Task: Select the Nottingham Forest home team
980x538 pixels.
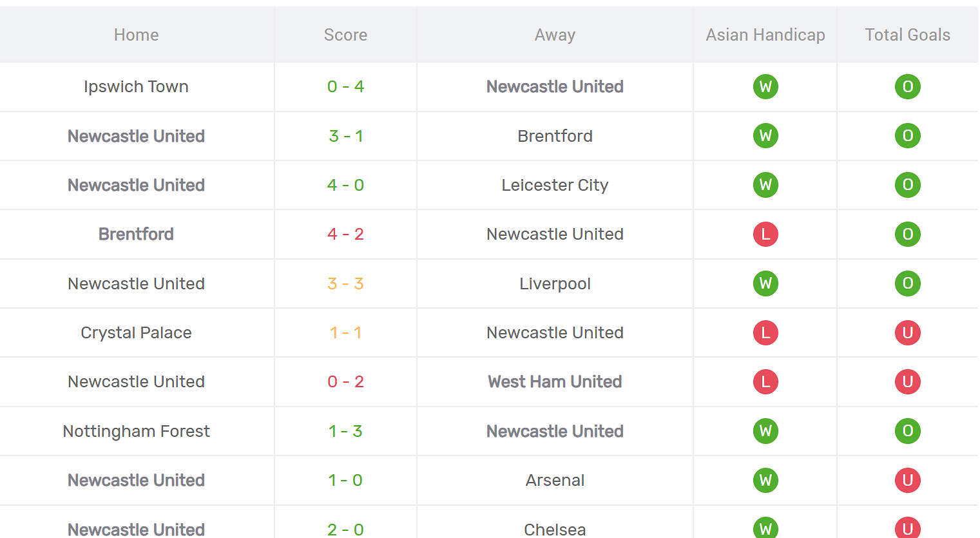Action: 136,431
